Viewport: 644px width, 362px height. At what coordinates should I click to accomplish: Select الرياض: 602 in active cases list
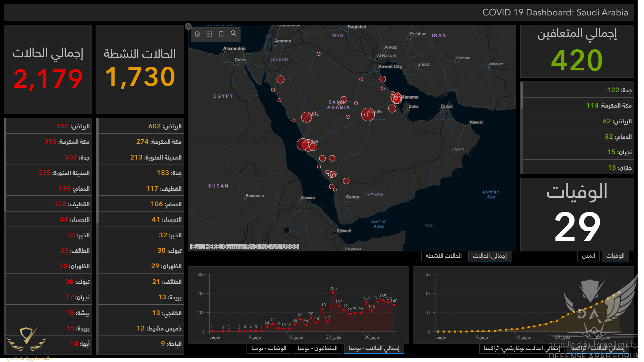141,126
